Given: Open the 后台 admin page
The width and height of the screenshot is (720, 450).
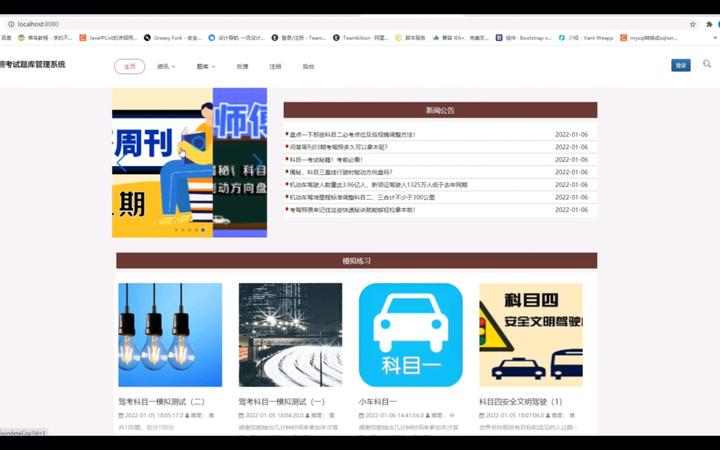Looking at the screenshot, I should point(308,67).
